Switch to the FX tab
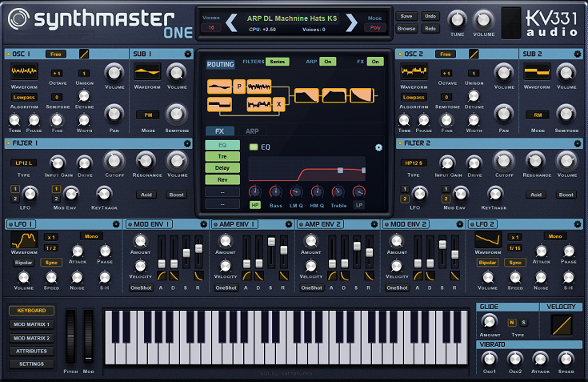Screen dimensions: 588x382 [220, 131]
